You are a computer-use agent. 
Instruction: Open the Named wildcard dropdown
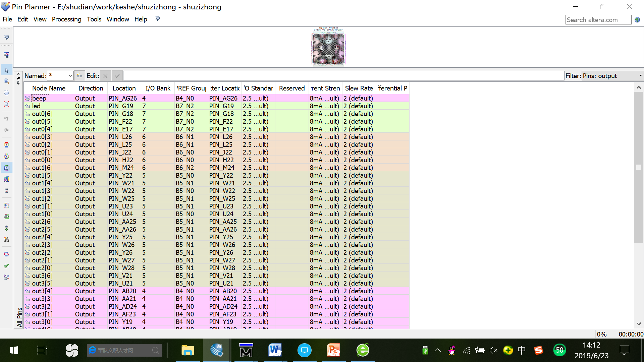point(70,76)
